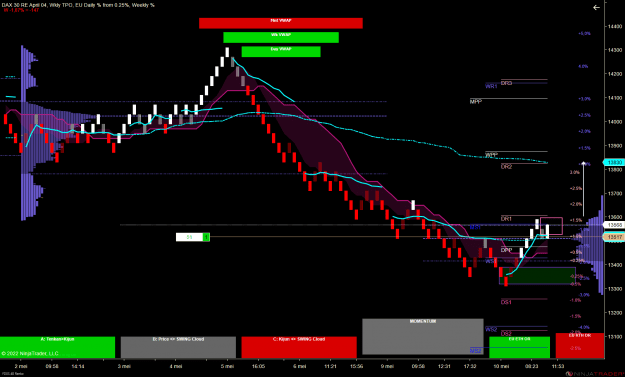Click the highest white candle near 14300
The image size is (625, 377).
(x=227, y=52)
